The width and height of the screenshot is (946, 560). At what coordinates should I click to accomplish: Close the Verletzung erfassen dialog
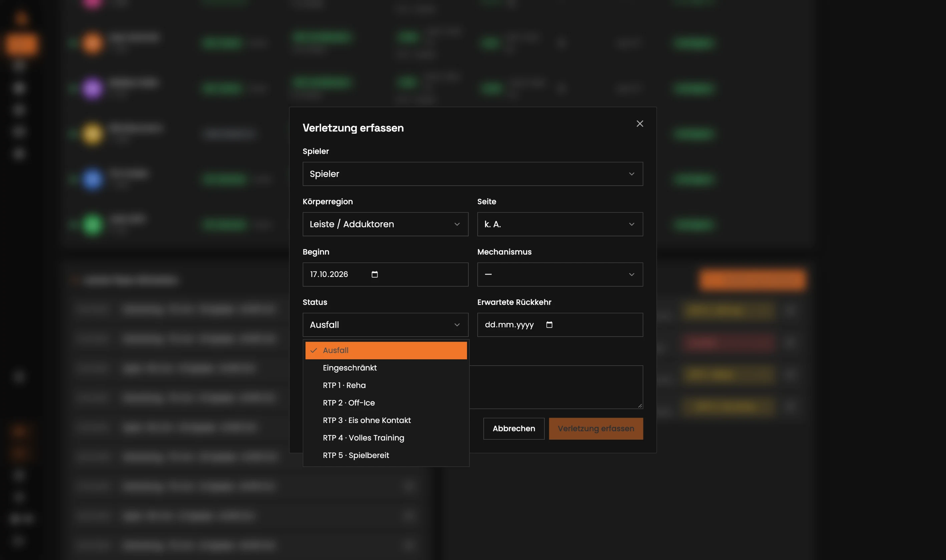pyautogui.click(x=639, y=124)
